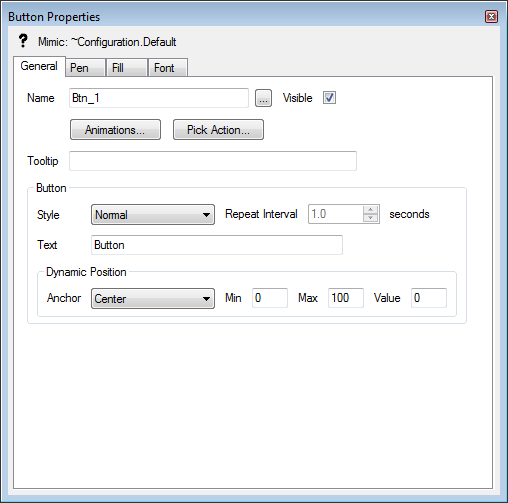
Task: Switch to the Pen tab
Action: [x=86, y=68]
